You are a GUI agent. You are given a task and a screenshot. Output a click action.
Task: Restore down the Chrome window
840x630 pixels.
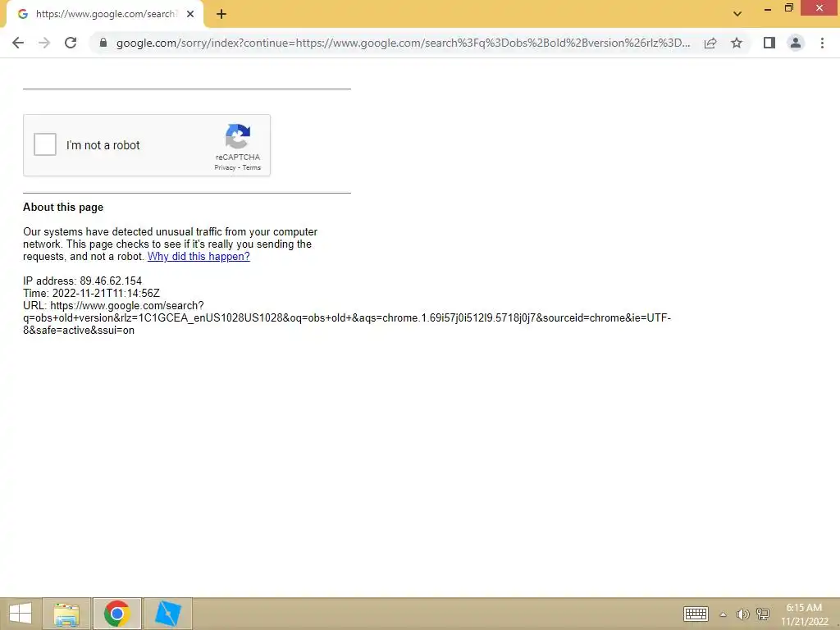[x=788, y=8]
